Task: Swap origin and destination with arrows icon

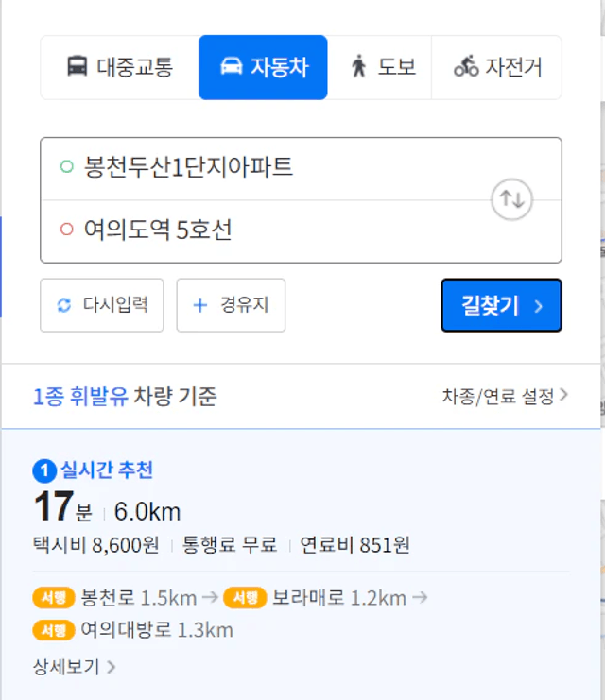Action: click(x=511, y=199)
